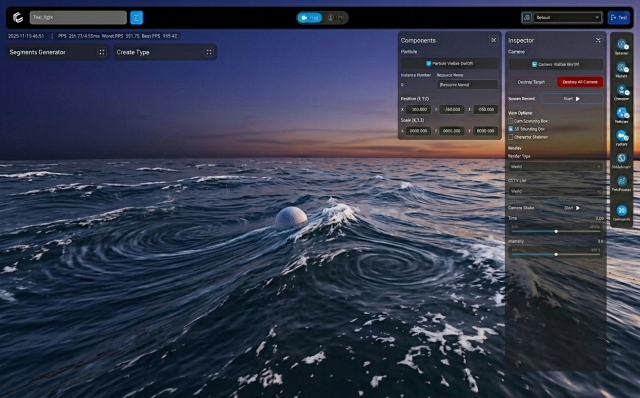
Task: Click the date-time text in status line
Action: pyautogui.click(x=26, y=36)
